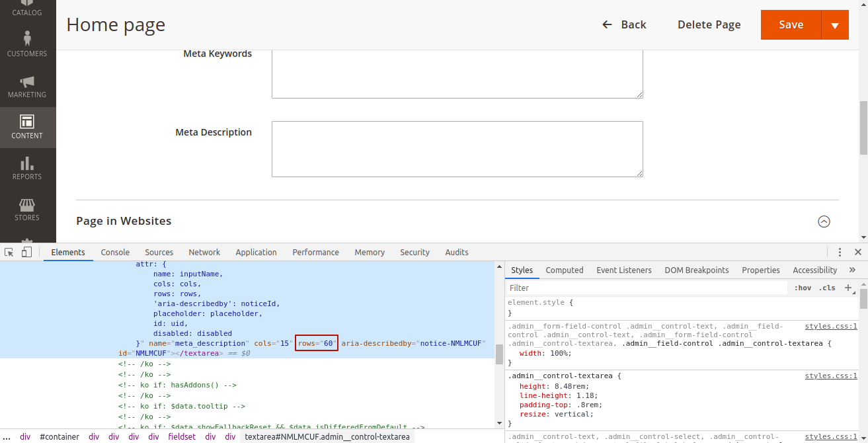868x443 pixels.
Task: Open Customers section icon
Action: point(27,38)
